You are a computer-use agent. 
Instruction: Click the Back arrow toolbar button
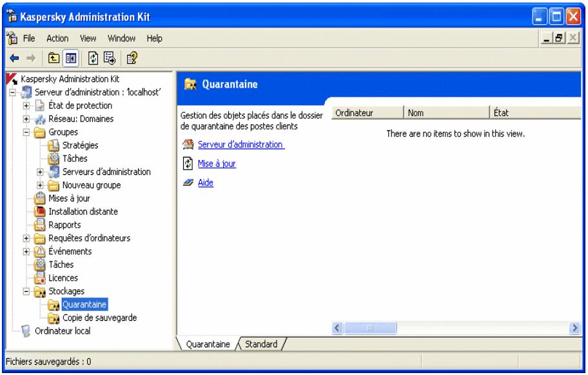pyautogui.click(x=14, y=58)
